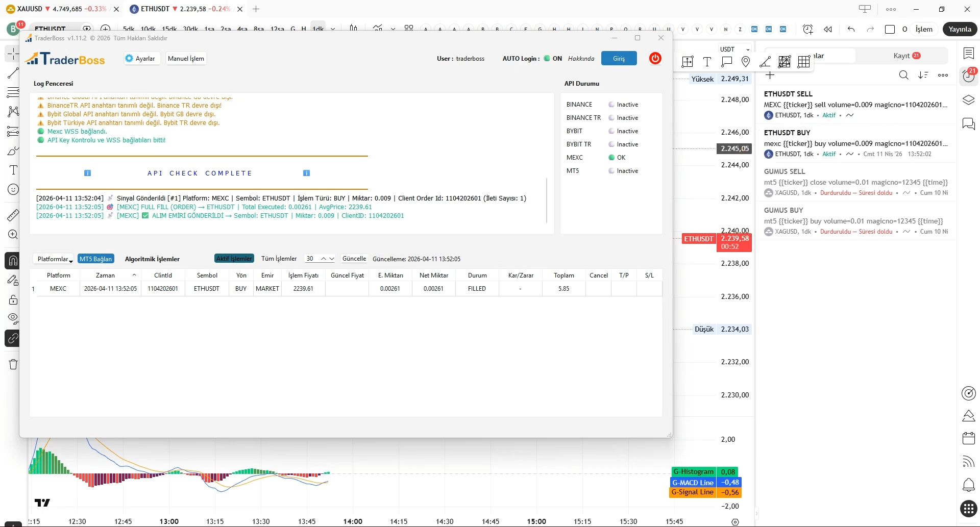Viewport: 980px width, 527px height.
Task: Open the Fibonacci retracement tools
Action: (13, 92)
